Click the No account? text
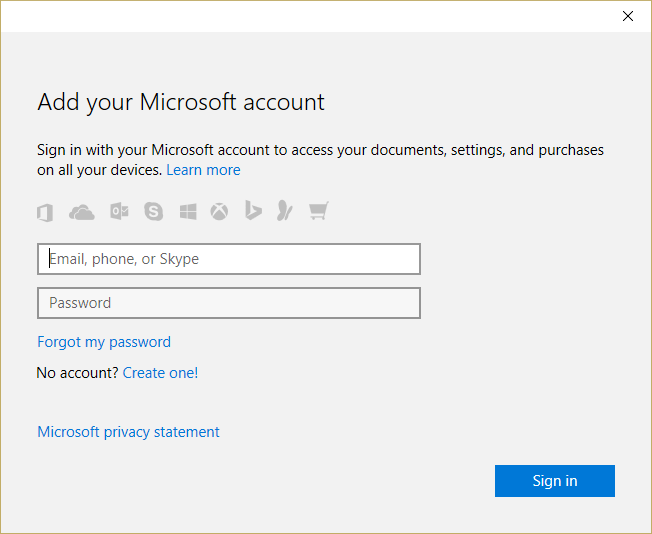 [x=77, y=373]
